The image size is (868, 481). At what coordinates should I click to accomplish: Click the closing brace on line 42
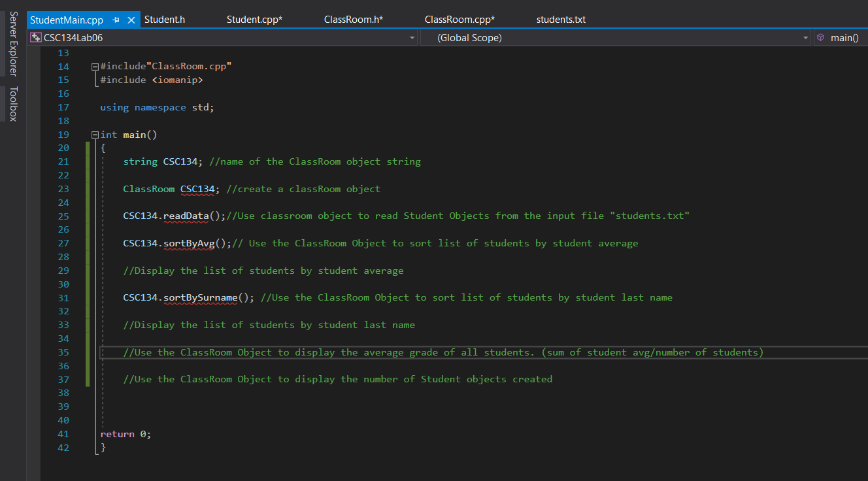[103, 448]
